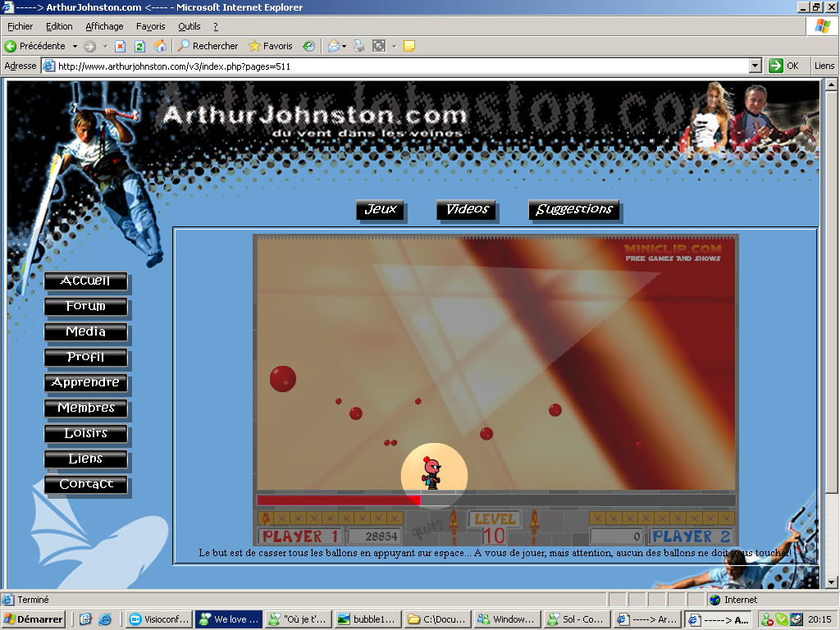Click the page scrollbar down arrow

[830, 582]
